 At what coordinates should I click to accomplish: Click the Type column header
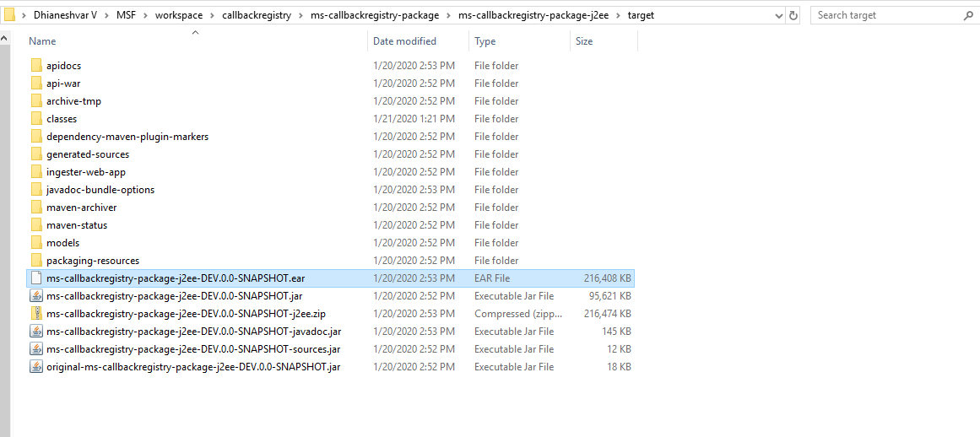[485, 41]
